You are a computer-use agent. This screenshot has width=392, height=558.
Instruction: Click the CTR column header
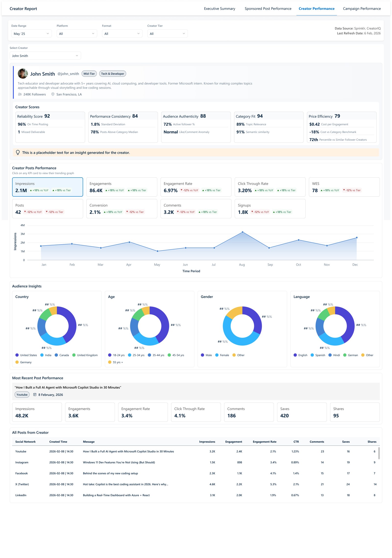click(296, 442)
